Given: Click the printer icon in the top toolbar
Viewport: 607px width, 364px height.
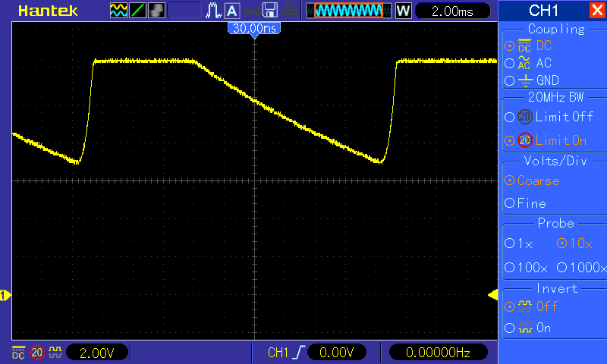Looking at the screenshot, I should point(289,11).
